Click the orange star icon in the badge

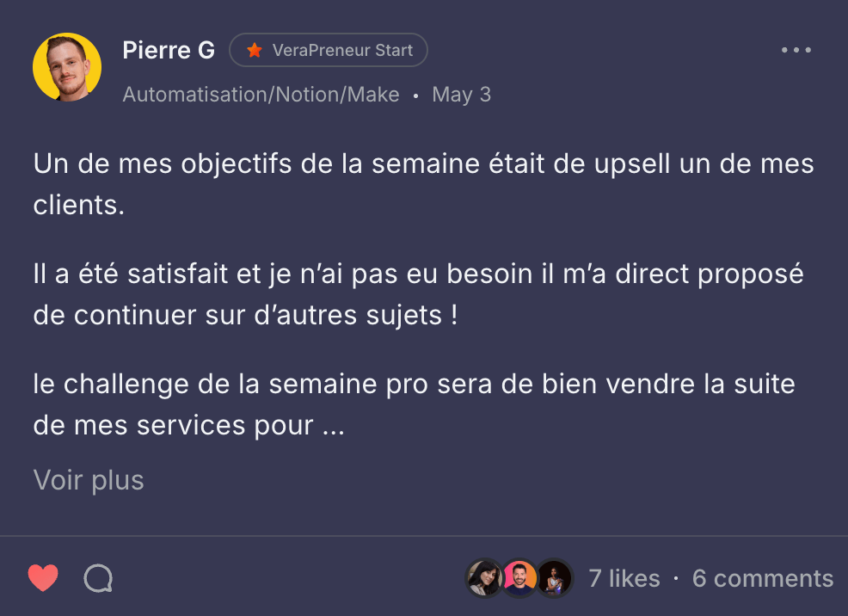pyautogui.click(x=255, y=51)
